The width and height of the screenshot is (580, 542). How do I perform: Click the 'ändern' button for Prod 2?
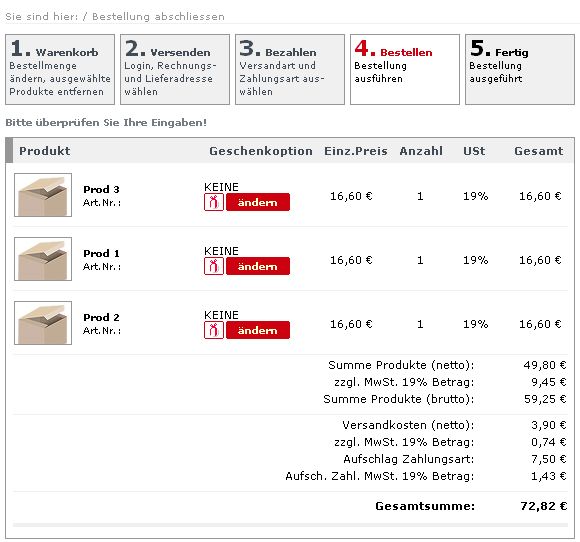click(x=258, y=330)
